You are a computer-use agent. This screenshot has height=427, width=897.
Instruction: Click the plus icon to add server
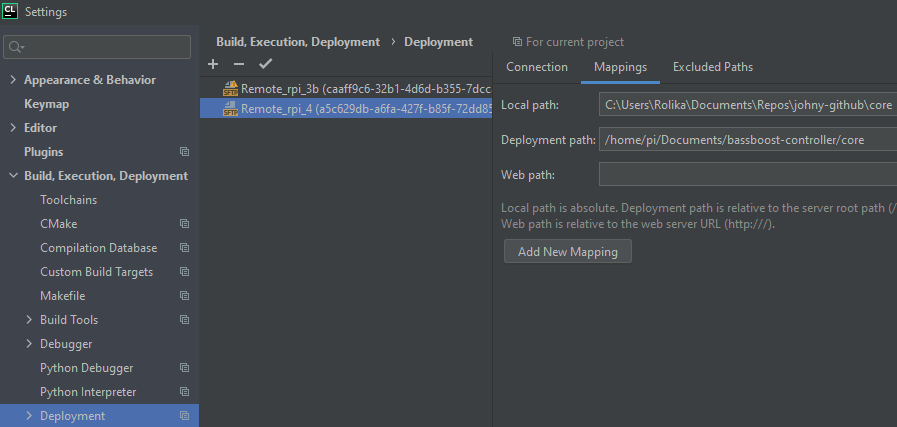click(213, 64)
